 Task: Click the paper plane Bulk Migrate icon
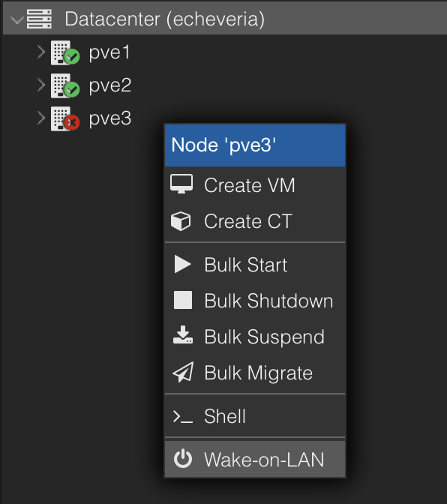[183, 372]
